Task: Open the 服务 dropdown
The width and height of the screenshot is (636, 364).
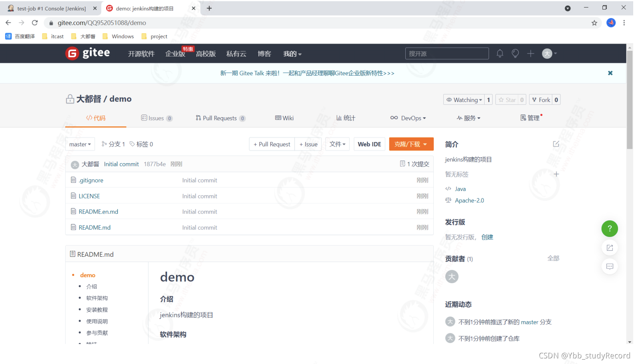Action: (x=469, y=118)
